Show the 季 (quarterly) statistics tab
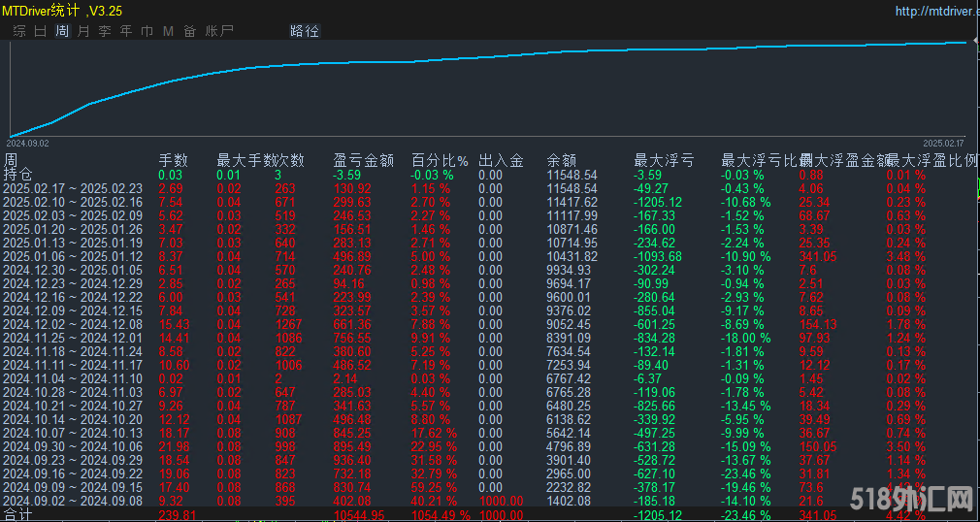980x522 pixels. pyautogui.click(x=105, y=31)
